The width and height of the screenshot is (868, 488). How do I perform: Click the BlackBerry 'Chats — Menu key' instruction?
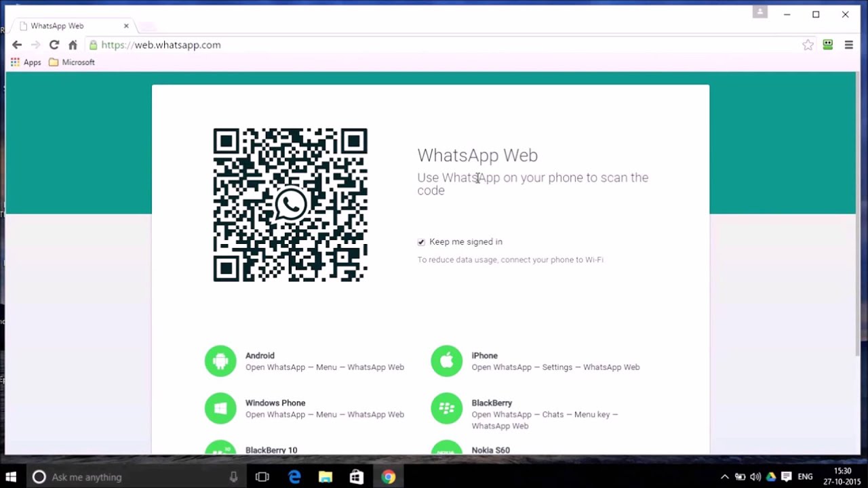[x=545, y=420]
